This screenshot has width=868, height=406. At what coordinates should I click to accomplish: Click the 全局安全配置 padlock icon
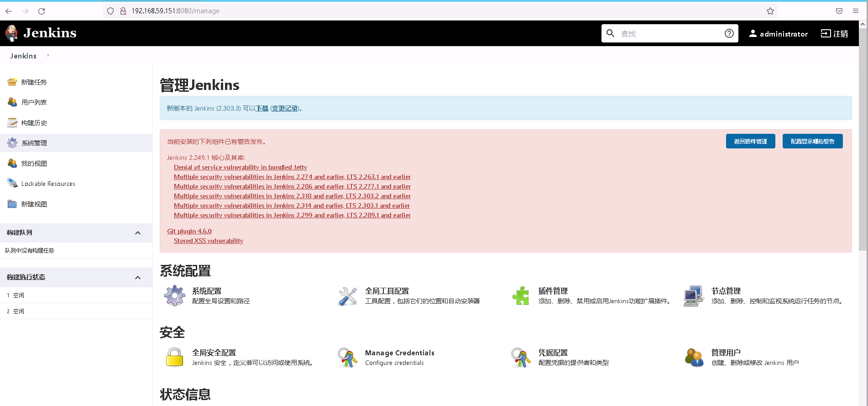click(174, 358)
